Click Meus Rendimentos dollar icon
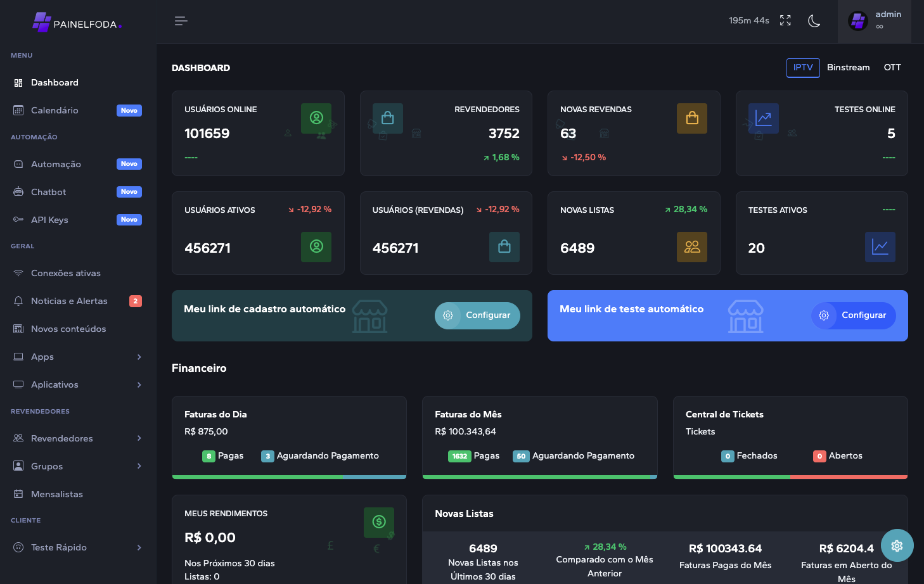Image resolution: width=924 pixels, height=584 pixels. pyautogui.click(x=379, y=522)
